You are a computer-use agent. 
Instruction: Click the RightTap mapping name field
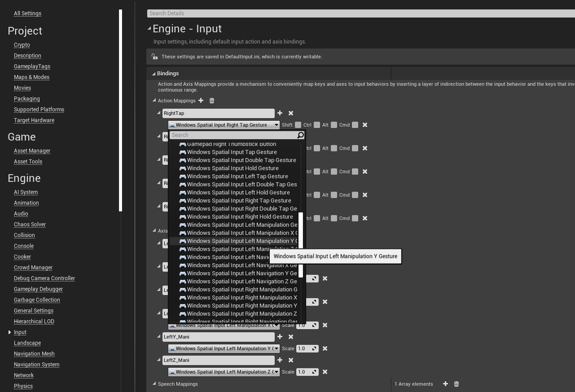click(218, 113)
